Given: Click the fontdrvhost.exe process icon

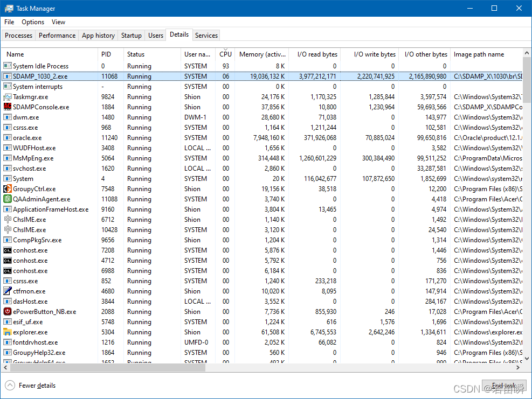Looking at the screenshot, I should (8, 342).
